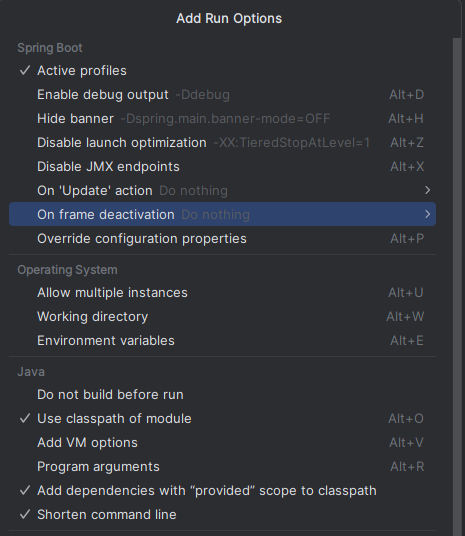Toggle Add dependencies with provided scope

click(x=222, y=491)
